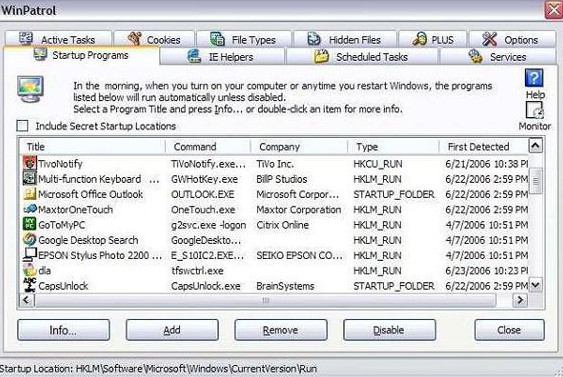563x377 pixels.
Task: Select the MaxtorOneTouch entry title
Action: click(x=75, y=209)
